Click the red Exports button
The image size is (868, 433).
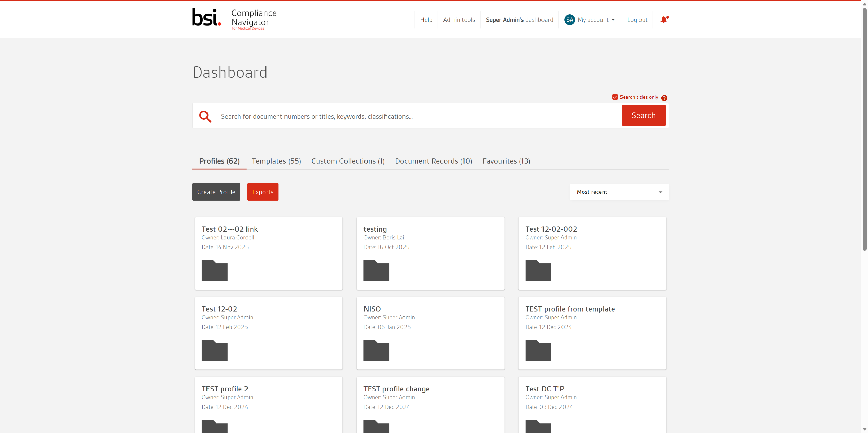coord(262,192)
